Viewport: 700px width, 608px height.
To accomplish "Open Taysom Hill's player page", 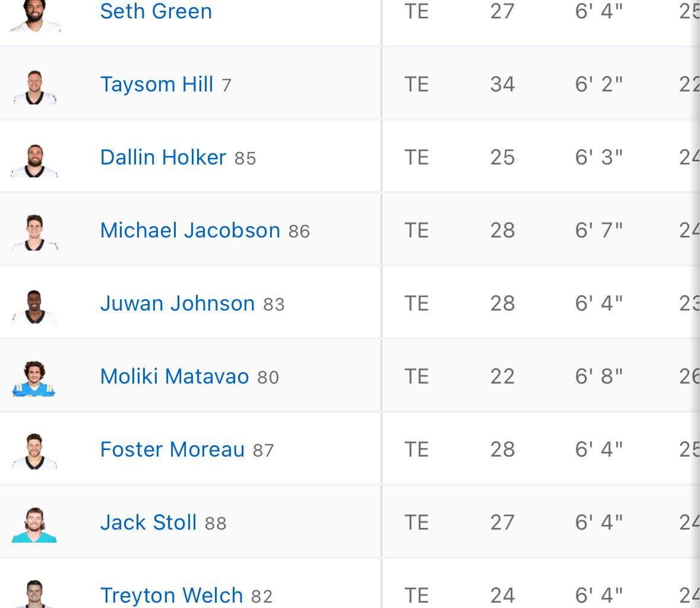I will pos(156,84).
